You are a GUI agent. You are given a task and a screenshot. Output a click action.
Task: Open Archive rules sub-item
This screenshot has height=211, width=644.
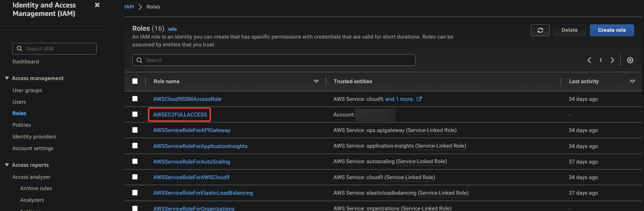click(x=36, y=188)
